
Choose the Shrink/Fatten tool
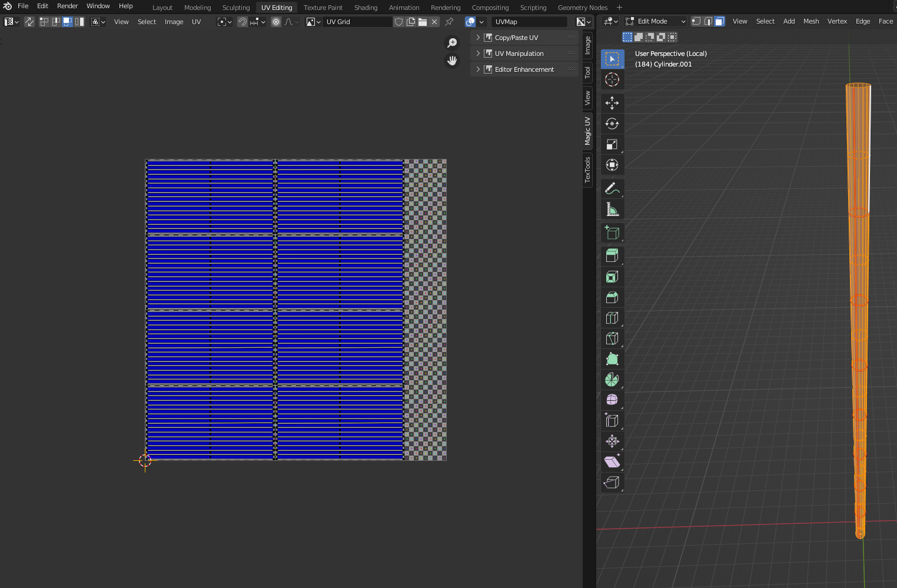click(612, 441)
